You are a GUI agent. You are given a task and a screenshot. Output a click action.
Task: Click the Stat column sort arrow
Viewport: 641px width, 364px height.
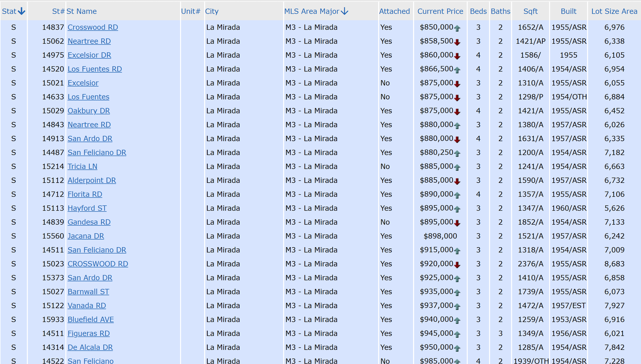point(22,11)
